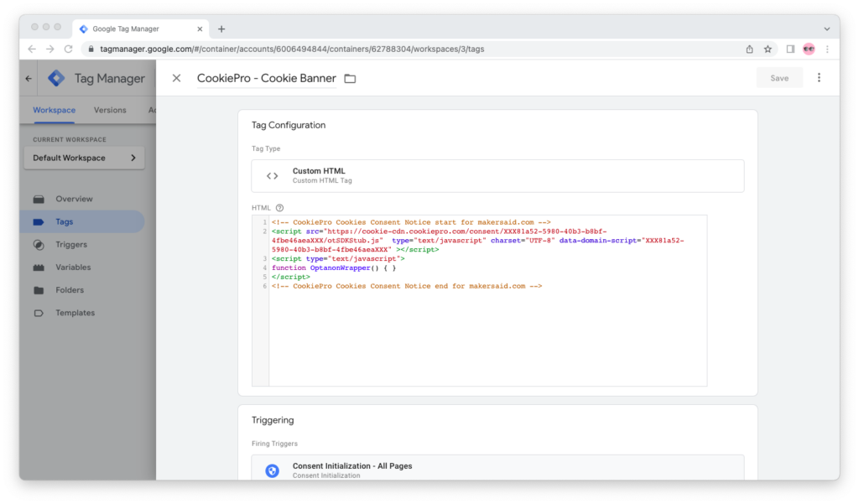
Task: Click the Tag Configuration heading
Action: pyautogui.click(x=289, y=125)
